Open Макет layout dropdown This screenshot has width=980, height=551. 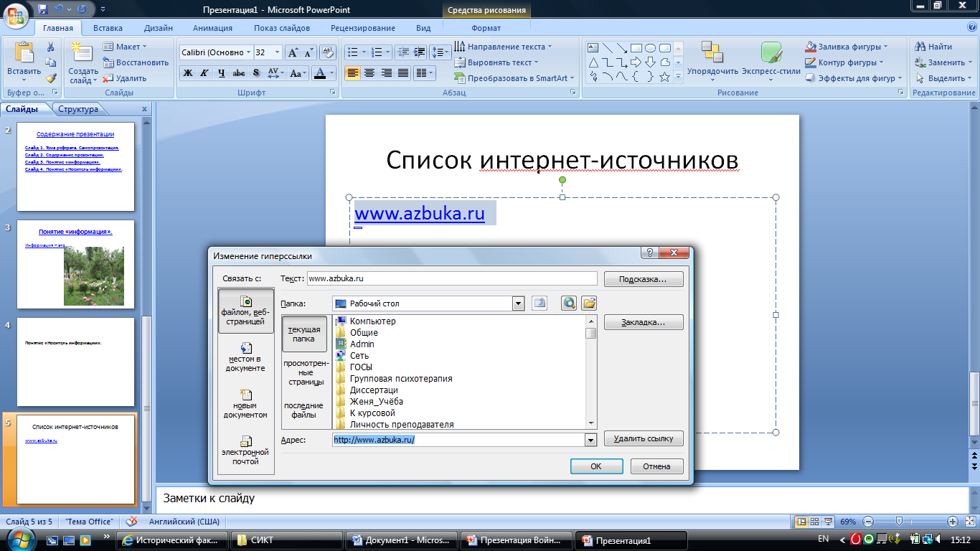125,47
